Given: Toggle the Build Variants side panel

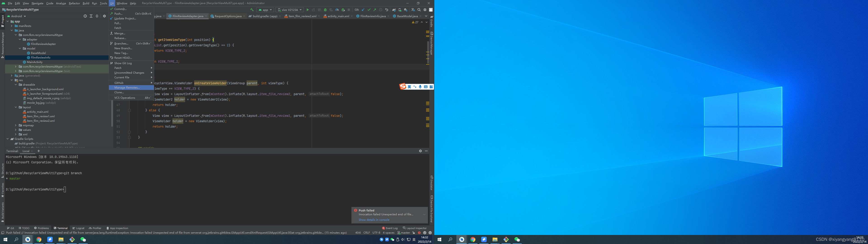Looking at the screenshot, I should [x=3, y=212].
